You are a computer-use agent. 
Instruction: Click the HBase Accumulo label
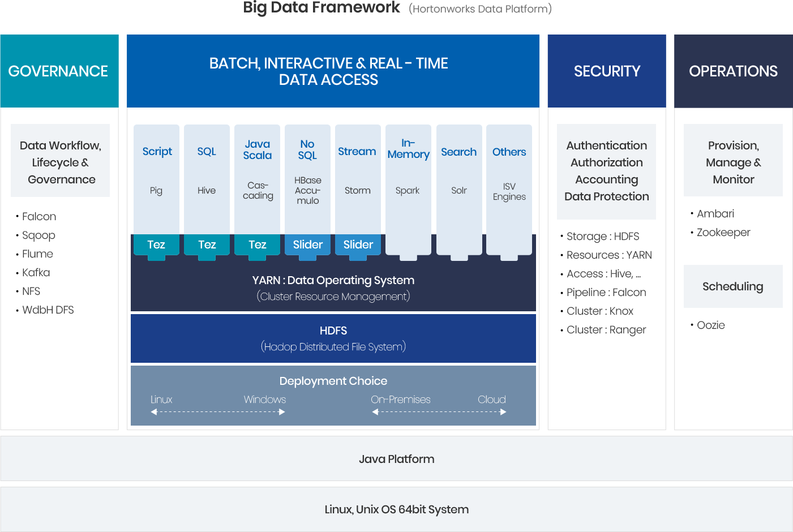tap(307, 190)
